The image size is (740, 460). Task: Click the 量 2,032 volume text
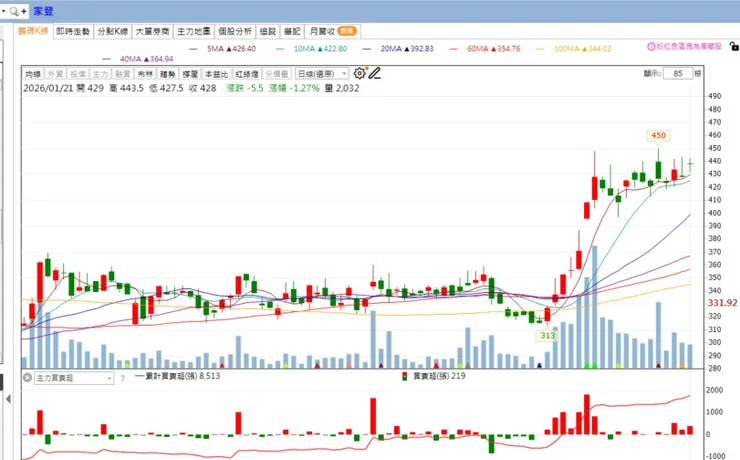[x=342, y=88]
